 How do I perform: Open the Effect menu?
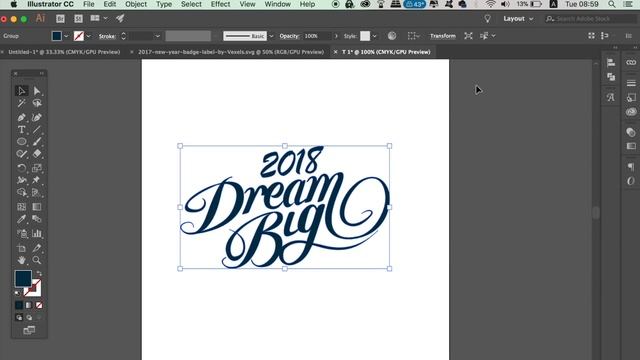pos(220,4)
